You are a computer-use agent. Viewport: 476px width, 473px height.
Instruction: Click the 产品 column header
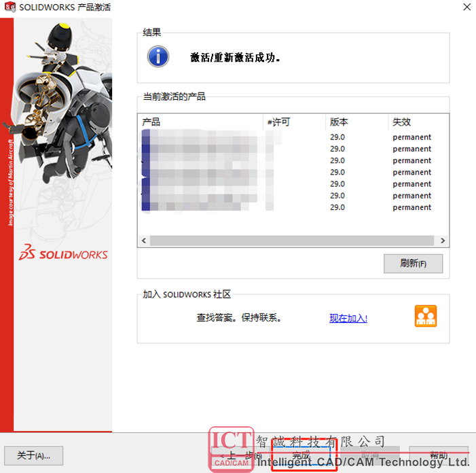(x=200, y=122)
